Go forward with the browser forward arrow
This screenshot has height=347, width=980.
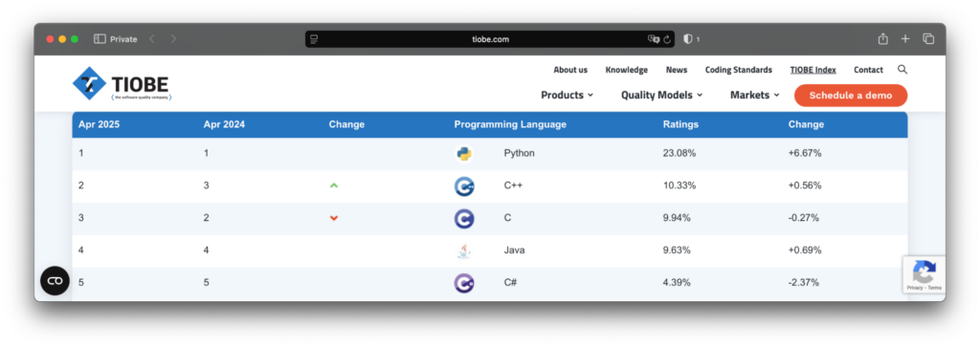[173, 38]
